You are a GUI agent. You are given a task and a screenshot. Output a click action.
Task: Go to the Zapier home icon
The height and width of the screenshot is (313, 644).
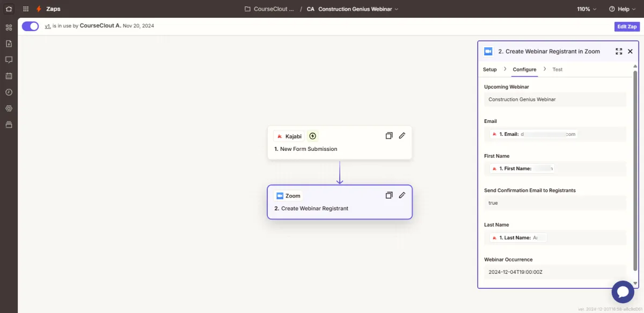(9, 9)
